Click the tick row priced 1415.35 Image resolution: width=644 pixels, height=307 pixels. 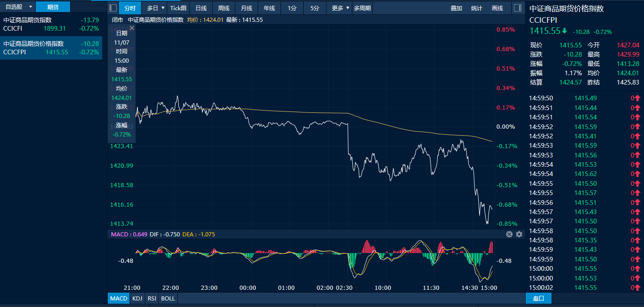click(585, 240)
